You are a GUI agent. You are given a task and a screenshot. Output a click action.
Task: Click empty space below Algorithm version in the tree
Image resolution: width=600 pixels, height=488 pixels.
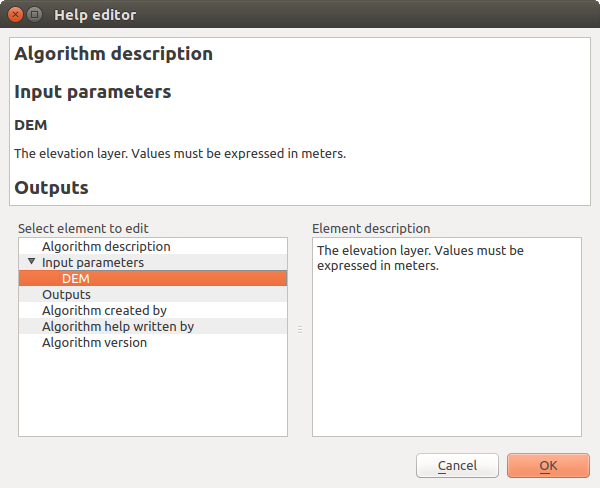pos(152,395)
